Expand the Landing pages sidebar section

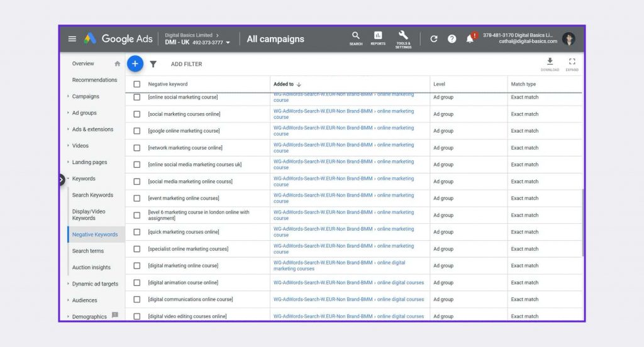pyautogui.click(x=68, y=162)
